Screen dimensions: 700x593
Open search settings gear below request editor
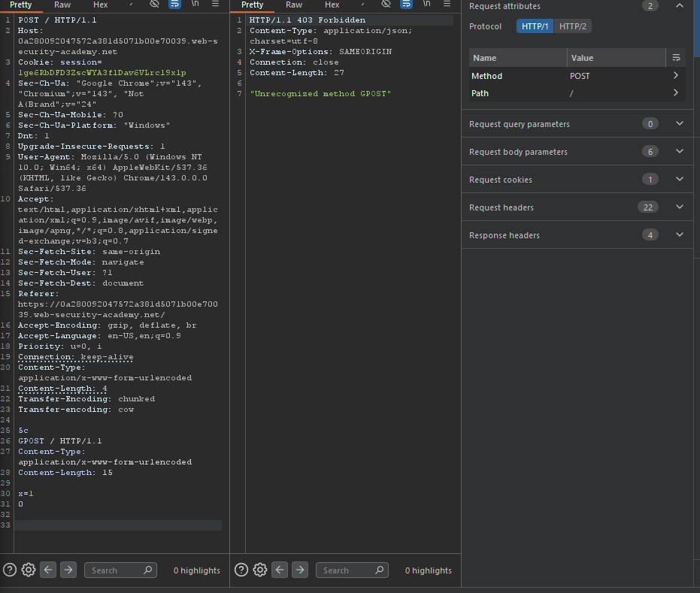(x=29, y=570)
